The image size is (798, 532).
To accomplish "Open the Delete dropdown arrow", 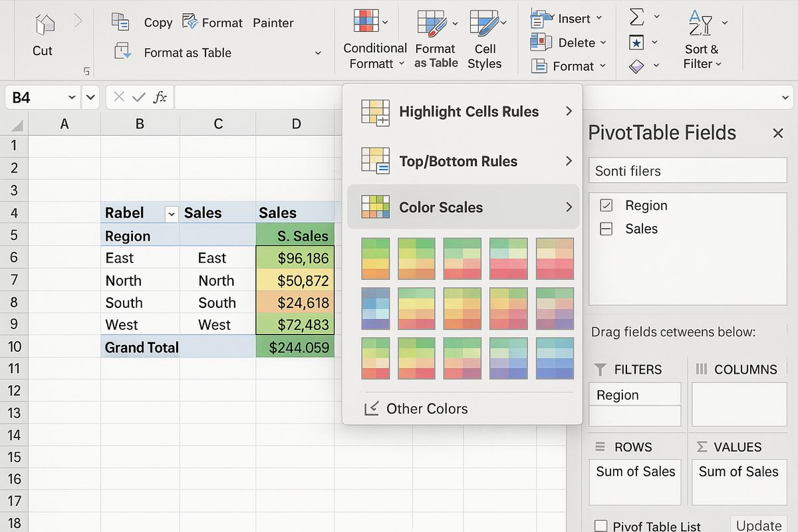I will [x=603, y=43].
